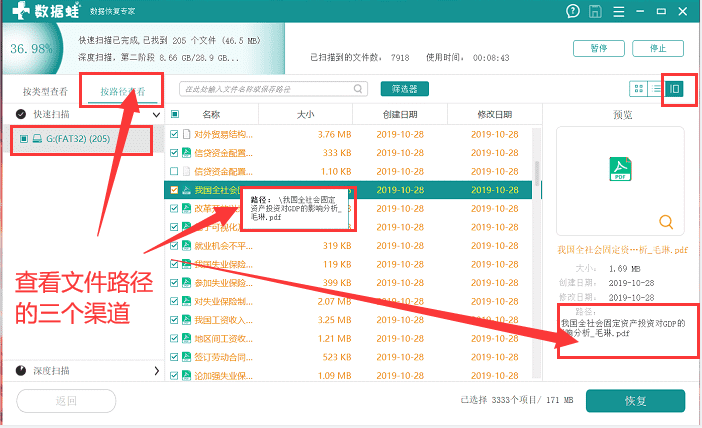The height and width of the screenshot is (428, 702).
Task: Check the 信贷资金配置 1.10 KB checkbox
Action: click(x=174, y=171)
